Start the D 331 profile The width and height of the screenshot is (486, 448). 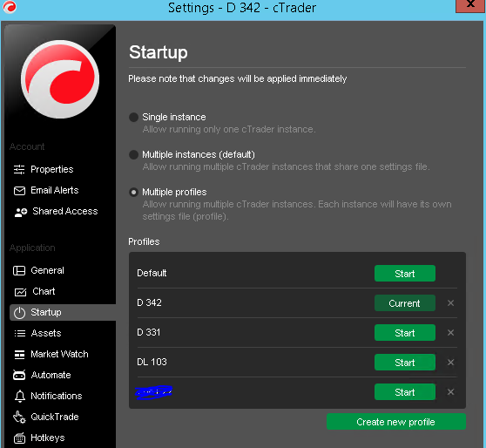coord(405,333)
